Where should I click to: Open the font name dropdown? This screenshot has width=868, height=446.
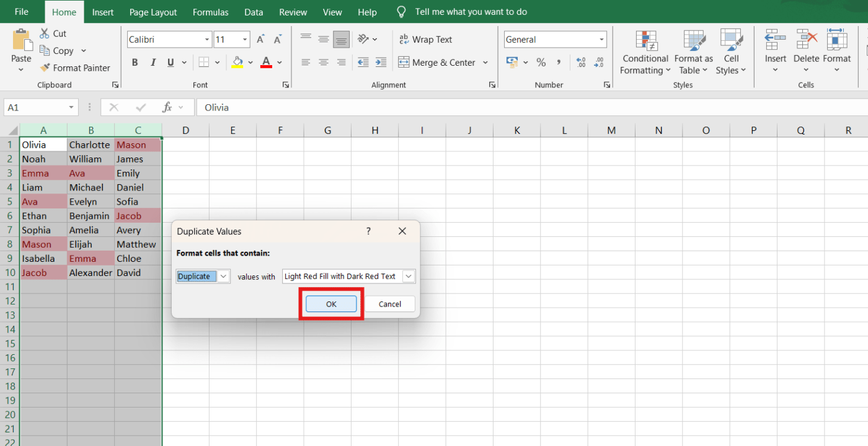coord(207,40)
